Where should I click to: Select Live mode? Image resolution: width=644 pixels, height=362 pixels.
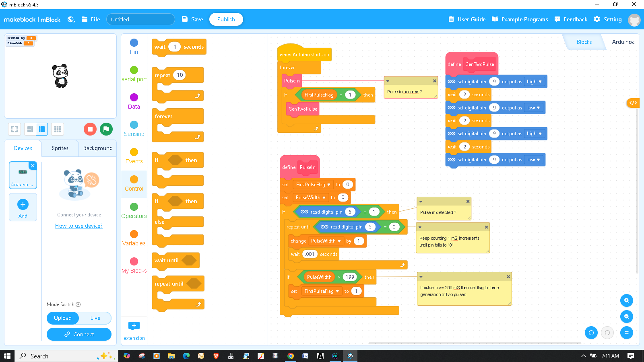point(95,318)
